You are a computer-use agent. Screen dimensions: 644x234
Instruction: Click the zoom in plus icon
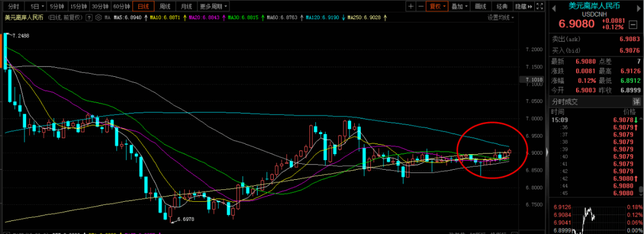[x=411, y=7]
